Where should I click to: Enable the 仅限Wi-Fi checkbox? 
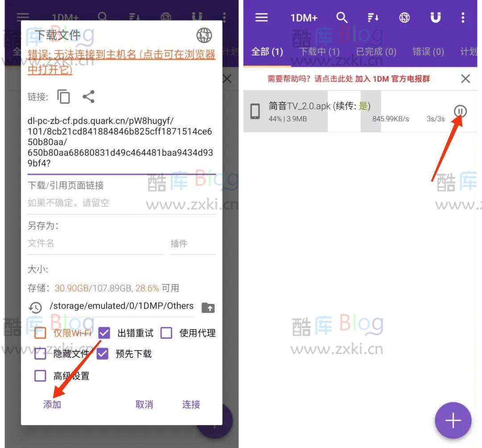[40, 333]
